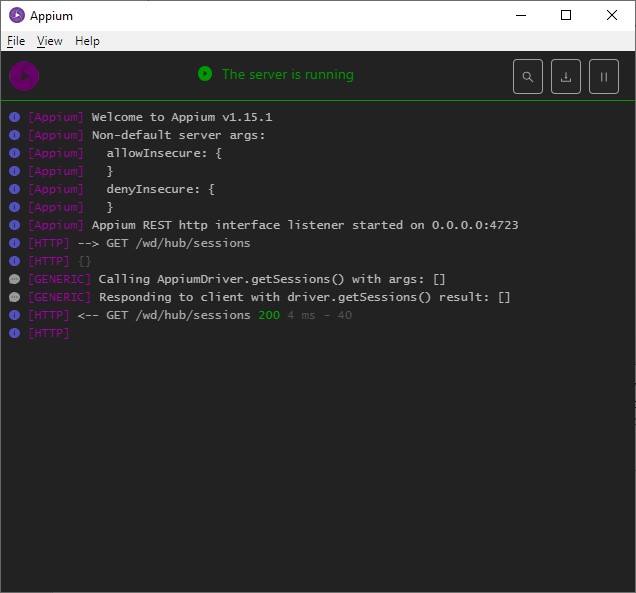
Task: Click the 'Non-default server args:' log line
Action: [x=178, y=135]
